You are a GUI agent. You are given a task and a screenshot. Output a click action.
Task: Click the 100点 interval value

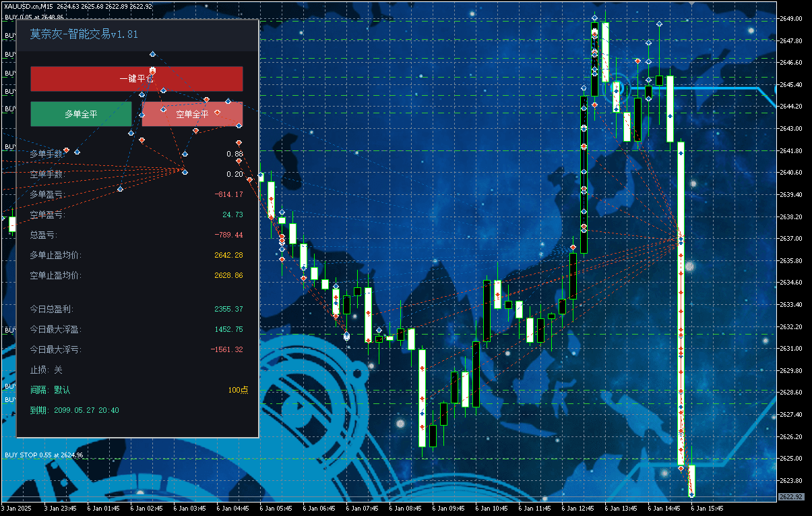[237, 390]
